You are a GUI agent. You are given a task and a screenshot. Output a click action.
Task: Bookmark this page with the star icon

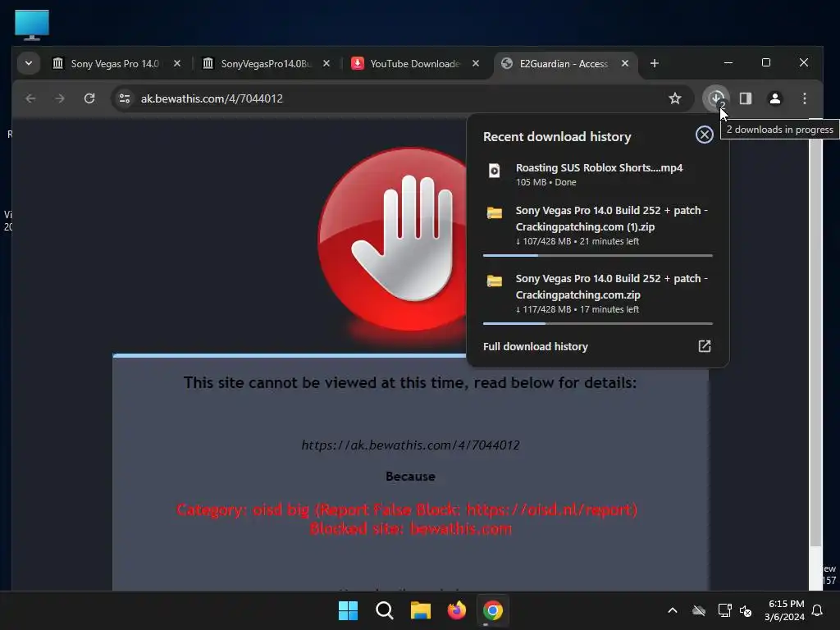click(x=675, y=98)
